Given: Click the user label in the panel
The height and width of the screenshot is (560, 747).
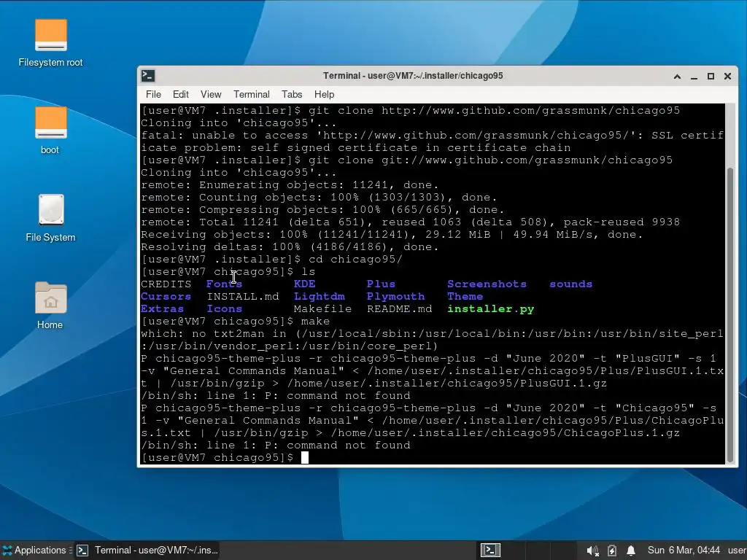Looking at the screenshot, I should 737,550.
